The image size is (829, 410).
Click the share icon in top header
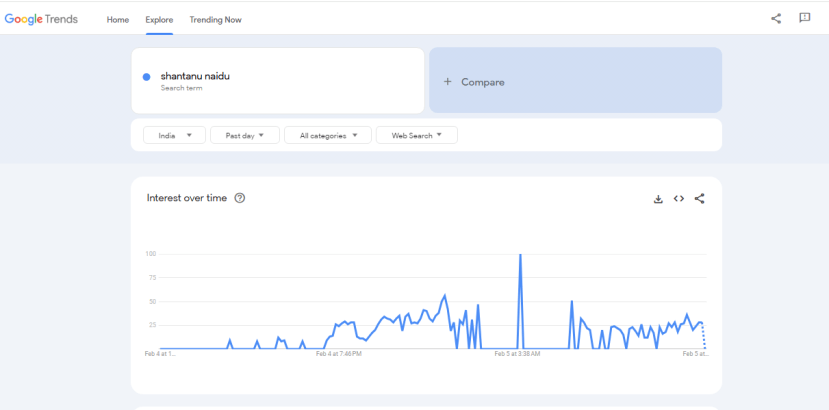776,19
